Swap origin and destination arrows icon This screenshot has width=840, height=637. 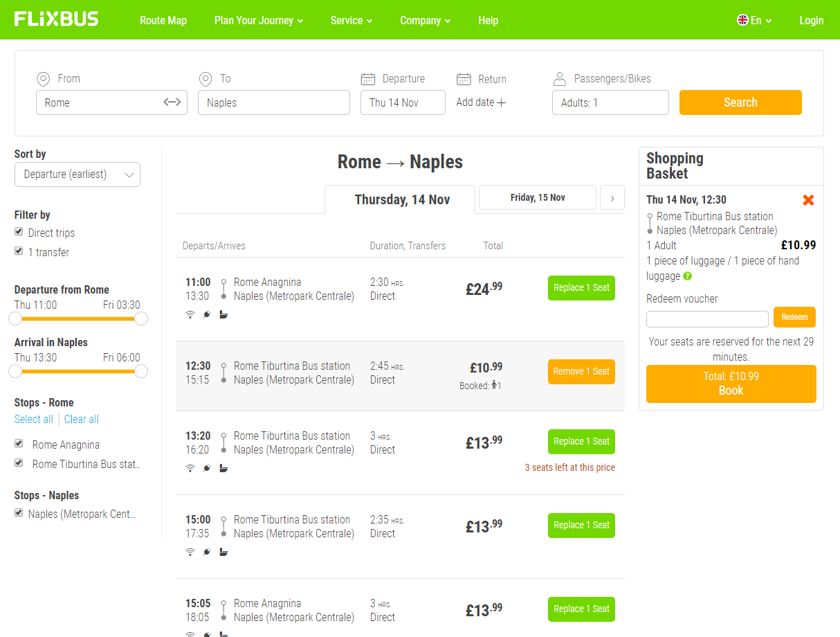point(172,102)
